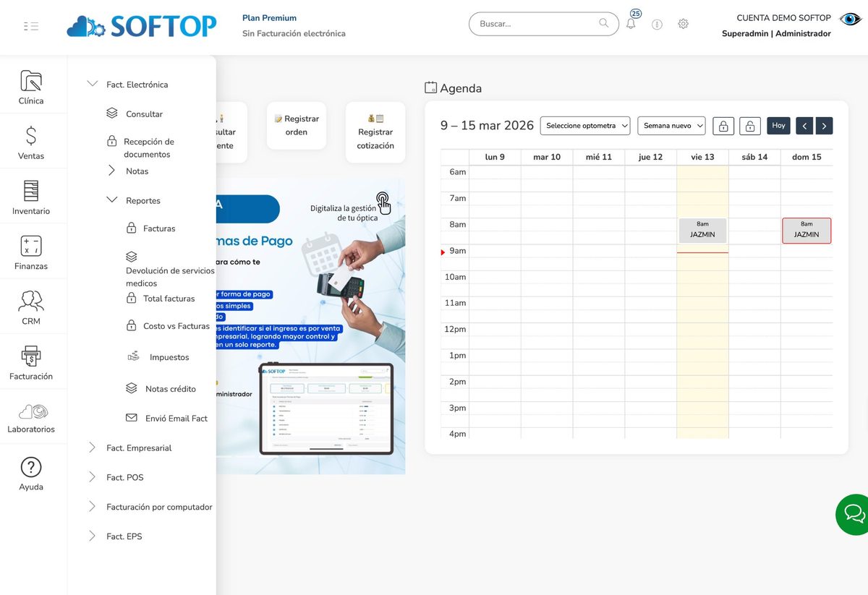Viewport: 868px width, 595px height.
Task: Toggle the first lock button in Agenda header
Action: point(723,125)
